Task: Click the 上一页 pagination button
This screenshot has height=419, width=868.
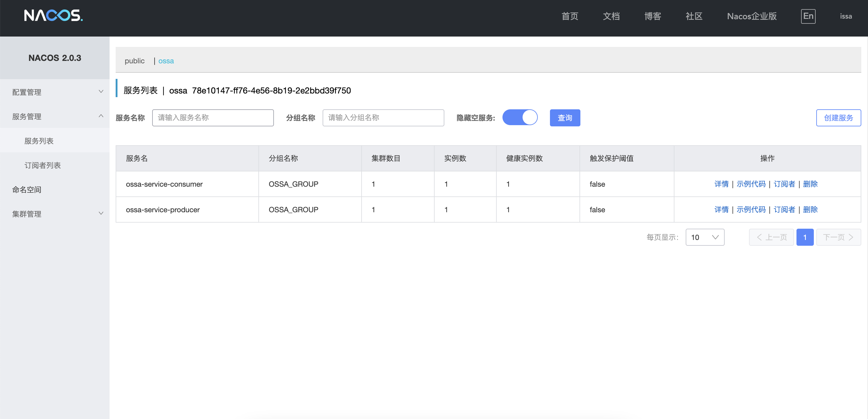Action: point(771,237)
